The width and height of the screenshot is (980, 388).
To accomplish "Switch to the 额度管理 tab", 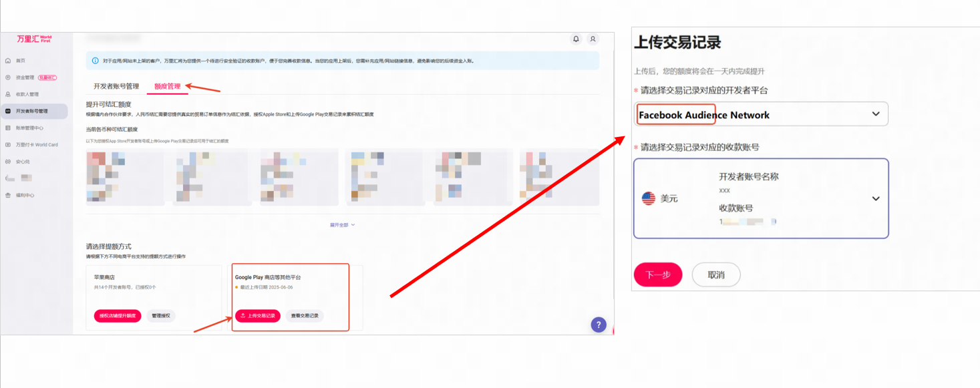I will pyautogui.click(x=168, y=86).
